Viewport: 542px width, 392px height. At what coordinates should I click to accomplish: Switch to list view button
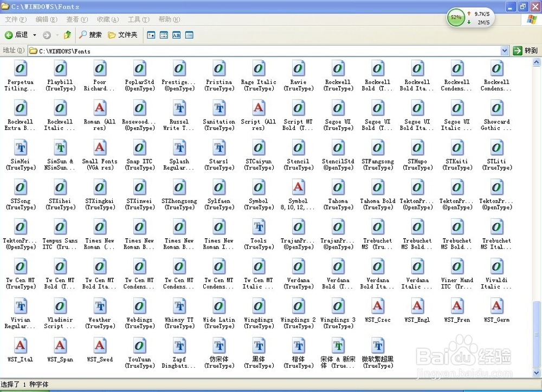pos(164,35)
